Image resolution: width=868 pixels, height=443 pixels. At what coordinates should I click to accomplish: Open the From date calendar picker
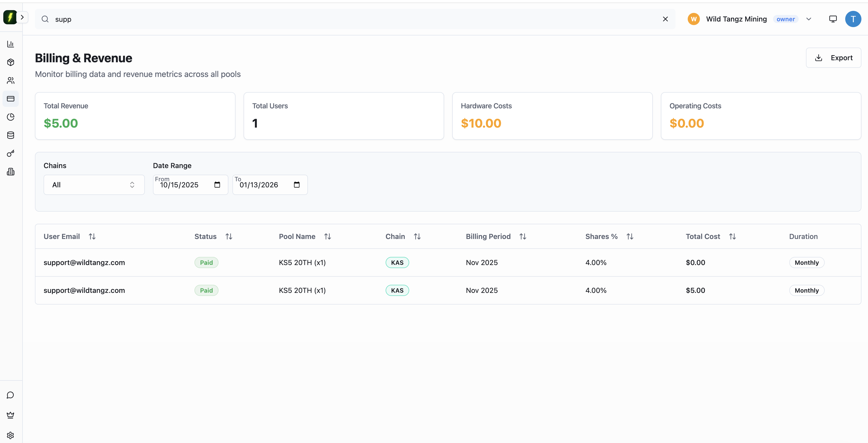[x=217, y=185]
